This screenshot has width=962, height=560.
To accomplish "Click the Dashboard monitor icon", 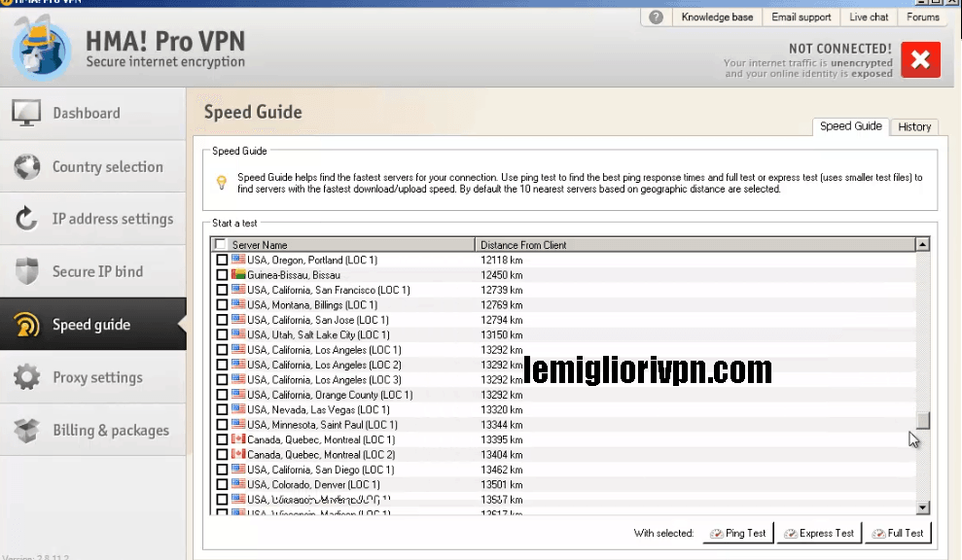I will coord(26,113).
